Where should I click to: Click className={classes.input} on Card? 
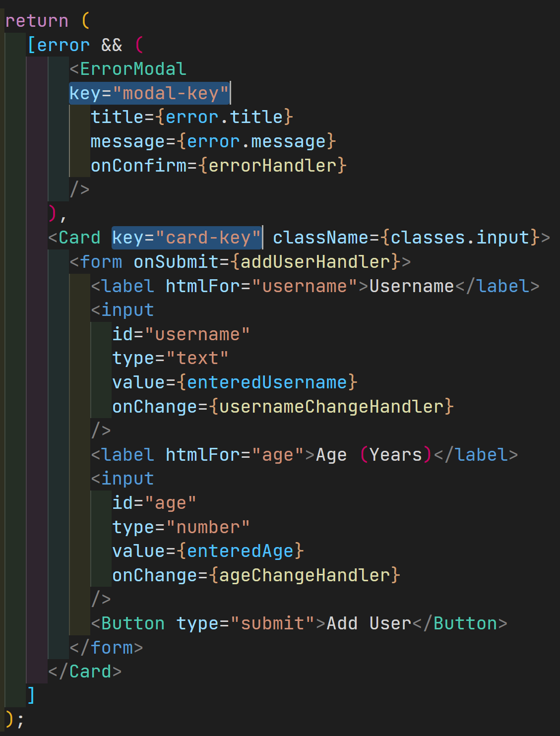[406, 238]
